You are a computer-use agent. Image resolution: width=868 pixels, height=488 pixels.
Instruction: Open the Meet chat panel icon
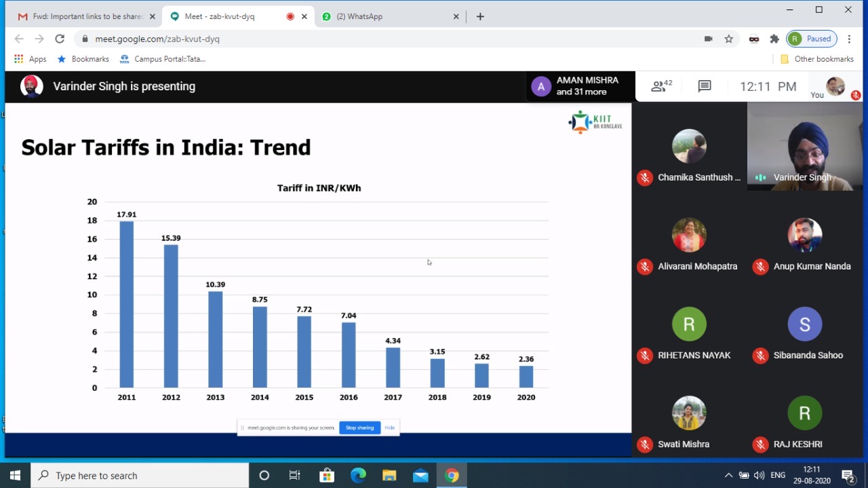[705, 86]
